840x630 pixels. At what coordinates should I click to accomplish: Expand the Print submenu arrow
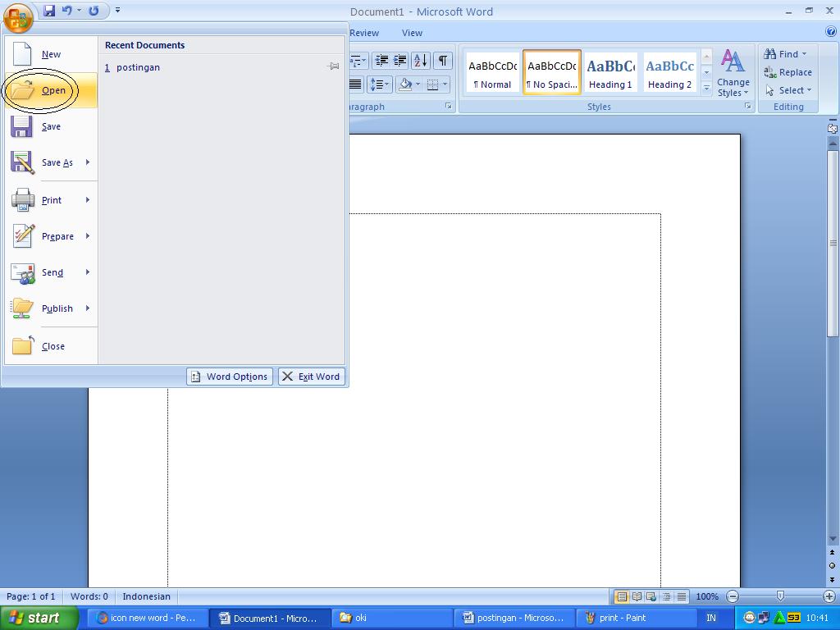click(88, 200)
